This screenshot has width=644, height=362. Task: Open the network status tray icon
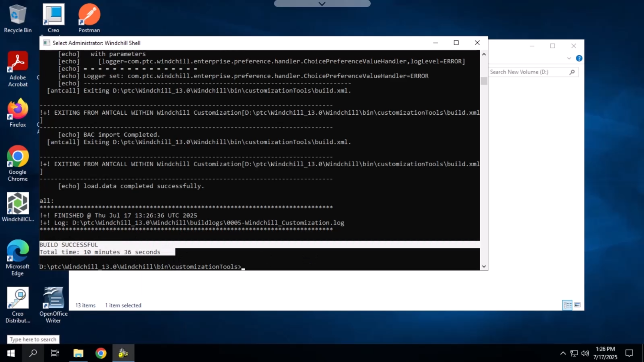[x=574, y=353]
